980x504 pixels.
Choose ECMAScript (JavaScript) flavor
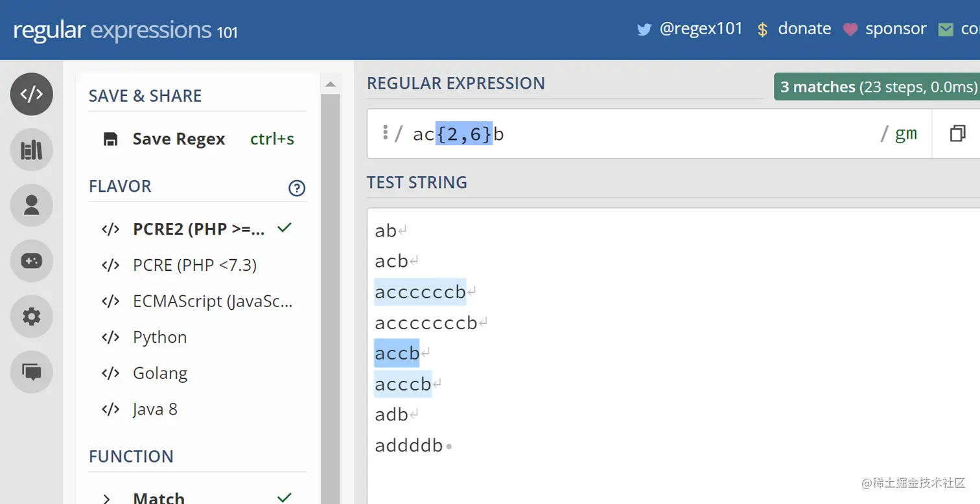tap(212, 301)
